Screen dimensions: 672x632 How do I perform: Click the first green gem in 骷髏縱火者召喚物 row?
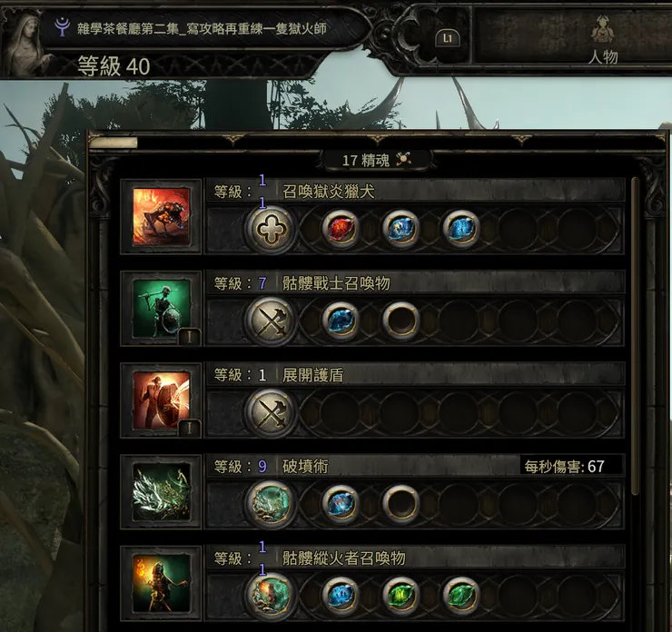(x=400, y=595)
